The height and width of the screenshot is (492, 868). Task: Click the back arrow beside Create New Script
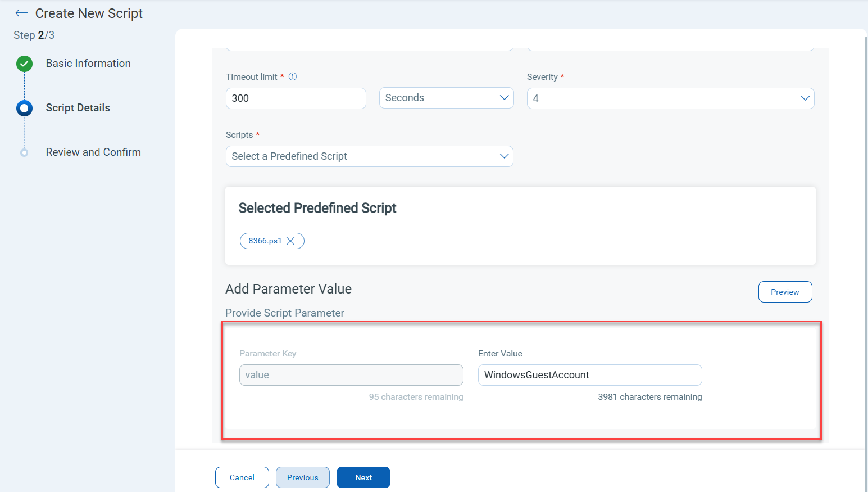tap(21, 13)
